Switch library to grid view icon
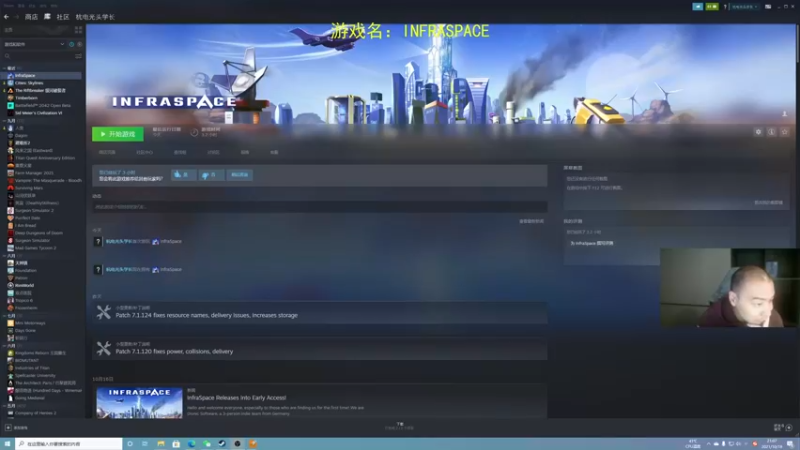 tap(79, 30)
